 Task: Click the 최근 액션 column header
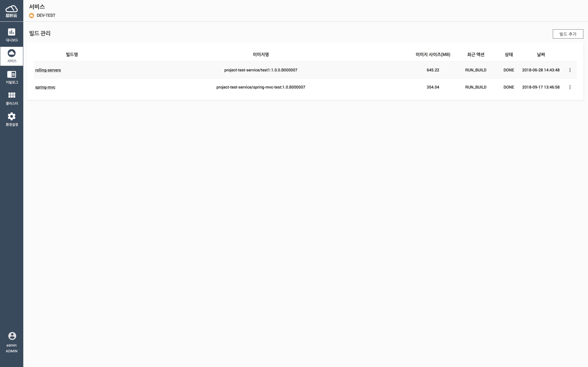click(x=475, y=55)
